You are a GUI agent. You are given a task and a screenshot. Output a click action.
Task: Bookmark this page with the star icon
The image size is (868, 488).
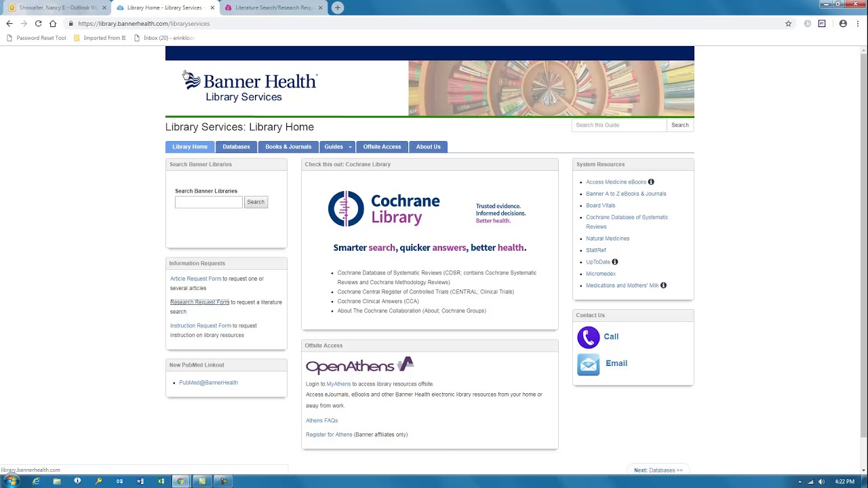(788, 23)
